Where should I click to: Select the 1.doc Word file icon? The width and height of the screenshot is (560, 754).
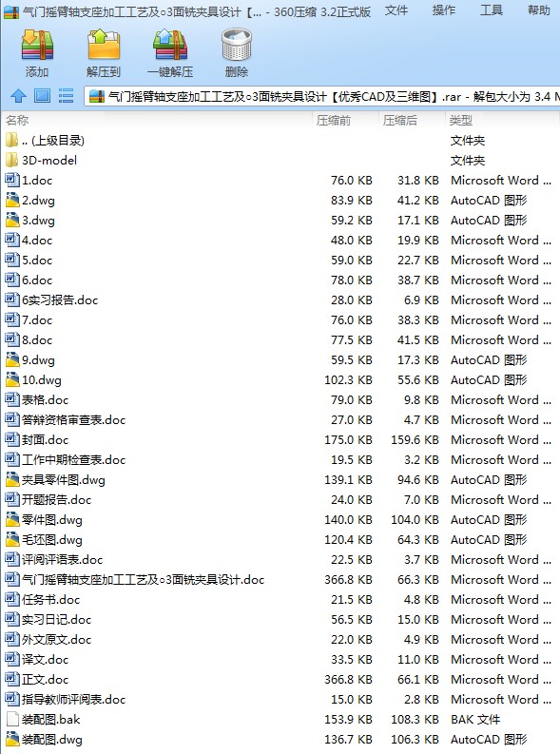click(12, 181)
